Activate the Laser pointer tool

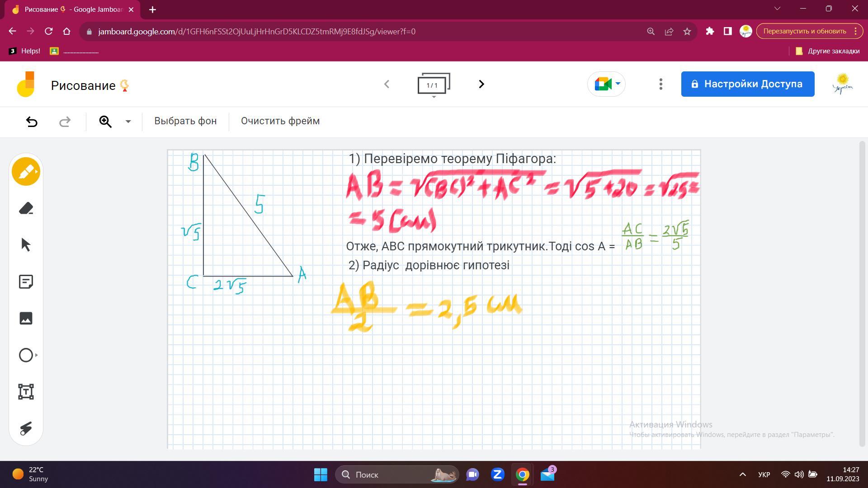point(26,428)
